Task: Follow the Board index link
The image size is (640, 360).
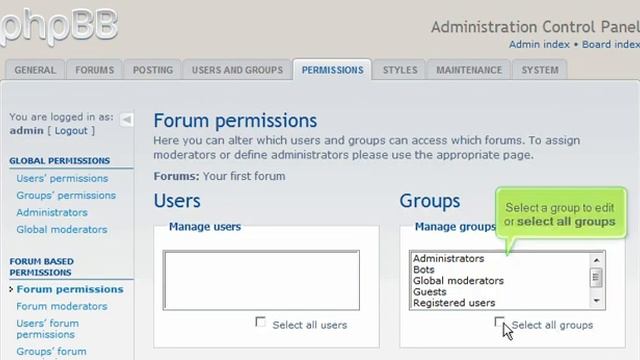Action: pyautogui.click(x=611, y=44)
